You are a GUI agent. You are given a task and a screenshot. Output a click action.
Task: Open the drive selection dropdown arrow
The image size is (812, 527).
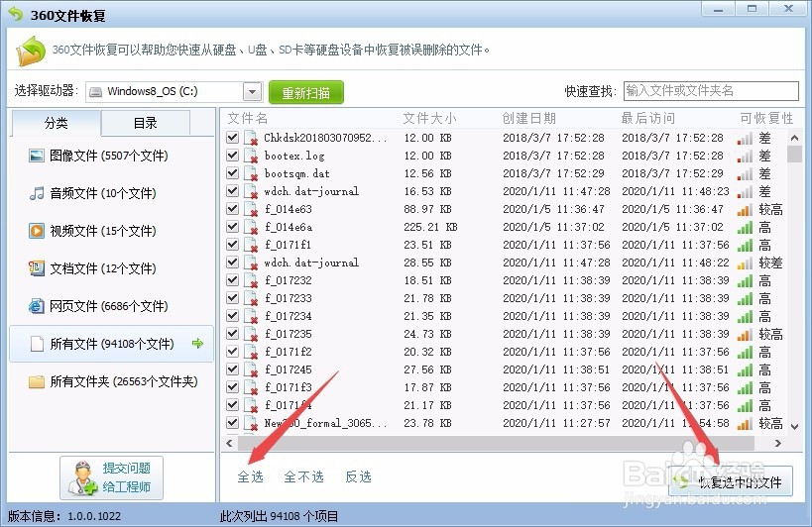pyautogui.click(x=252, y=92)
